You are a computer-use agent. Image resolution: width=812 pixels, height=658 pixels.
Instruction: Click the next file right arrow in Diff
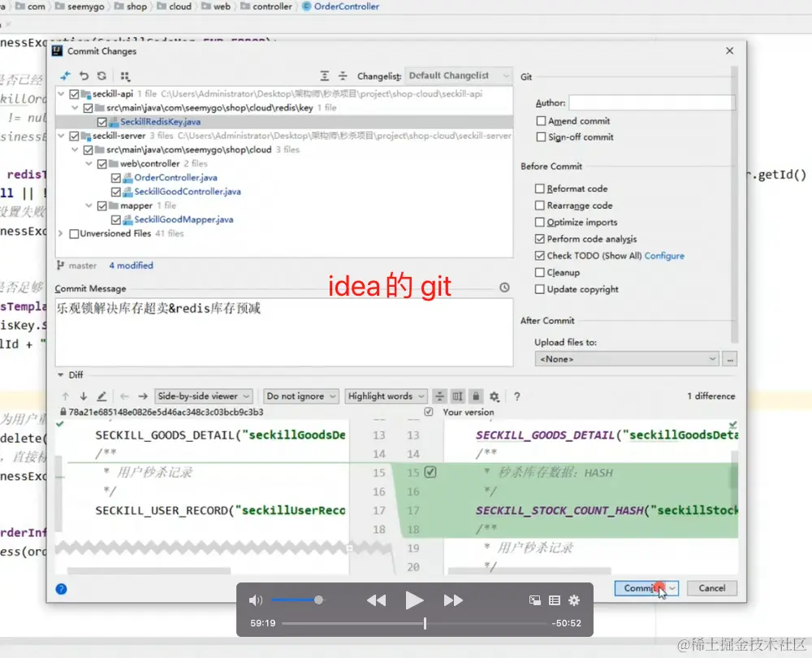click(x=143, y=396)
